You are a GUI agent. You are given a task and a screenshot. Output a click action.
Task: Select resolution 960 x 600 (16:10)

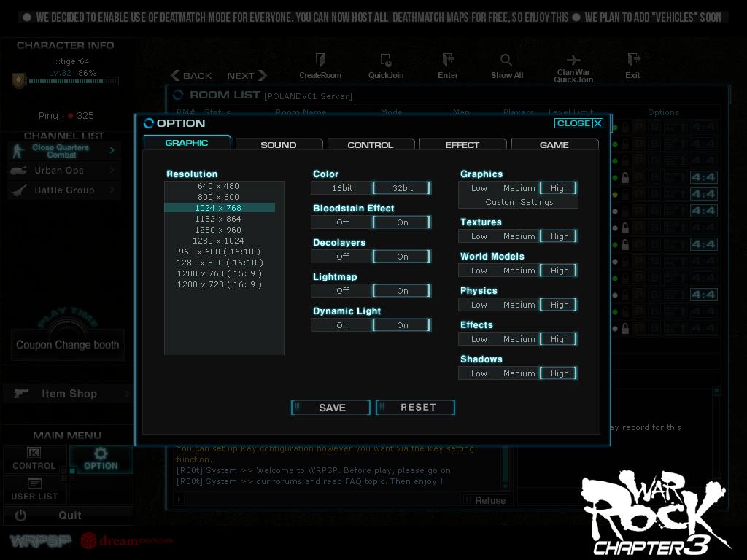point(219,252)
